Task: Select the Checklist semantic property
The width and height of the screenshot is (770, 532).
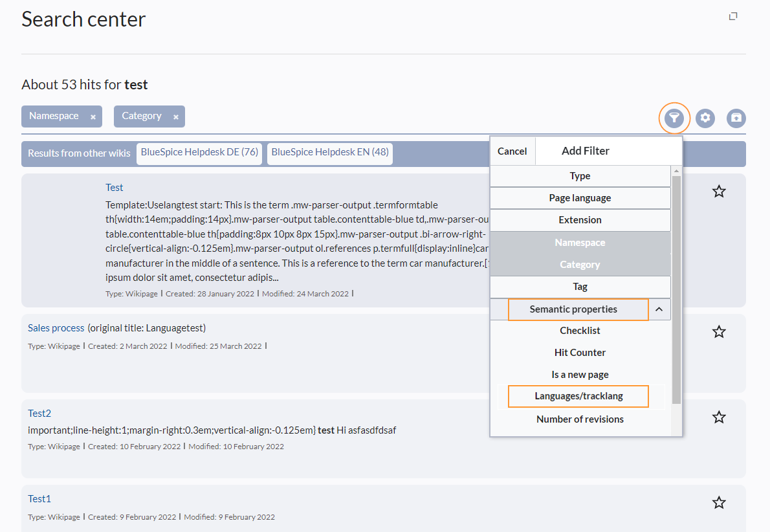Action: click(x=580, y=331)
